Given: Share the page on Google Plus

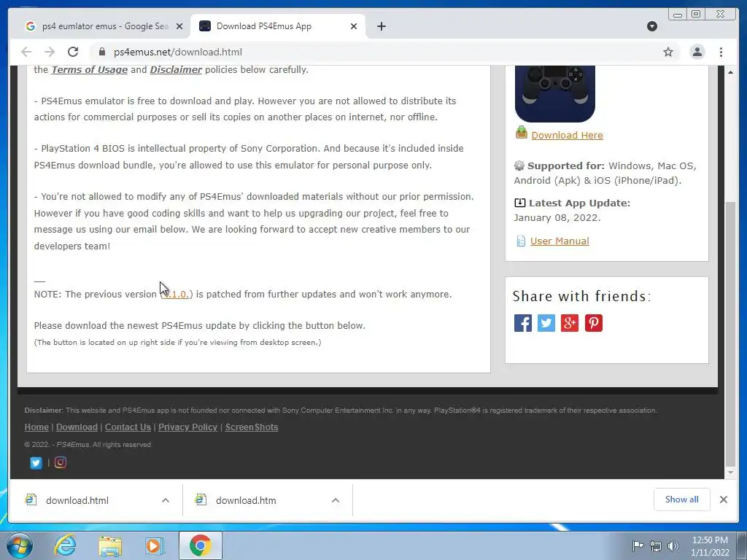Looking at the screenshot, I should (569, 323).
